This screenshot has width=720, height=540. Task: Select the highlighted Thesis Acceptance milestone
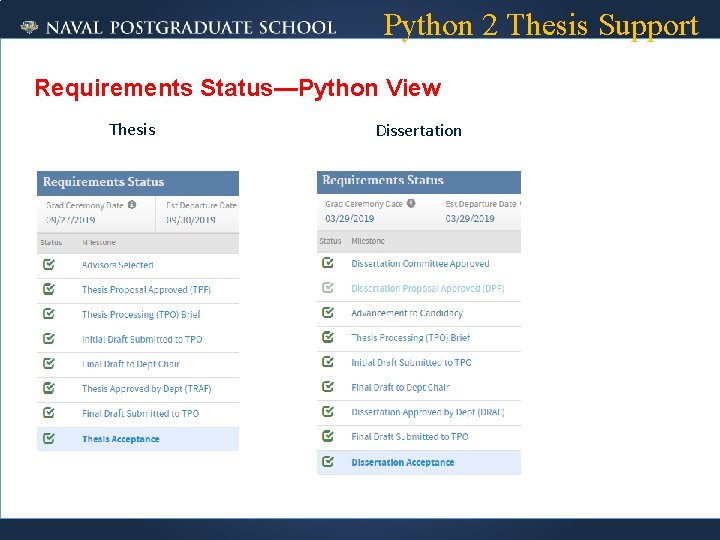click(x=121, y=439)
